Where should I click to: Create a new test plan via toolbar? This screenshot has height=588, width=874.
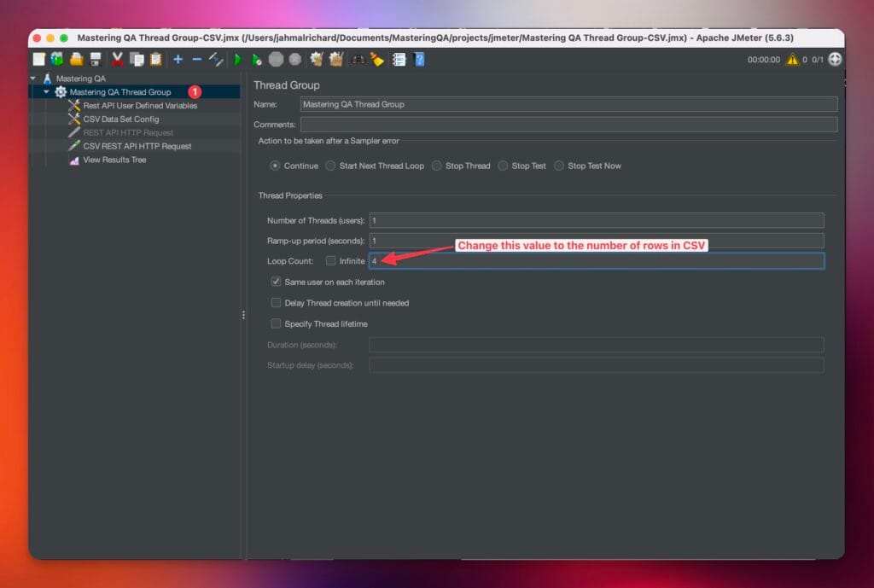coord(38,59)
